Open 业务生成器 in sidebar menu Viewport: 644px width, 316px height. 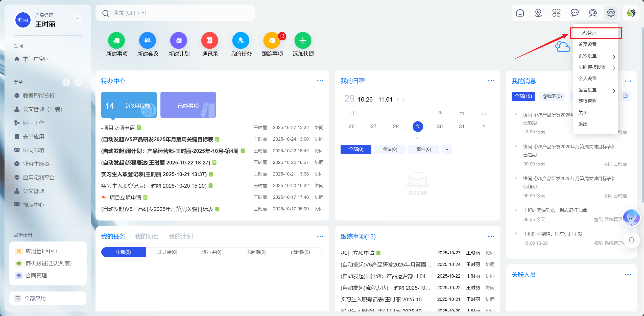(x=32, y=164)
